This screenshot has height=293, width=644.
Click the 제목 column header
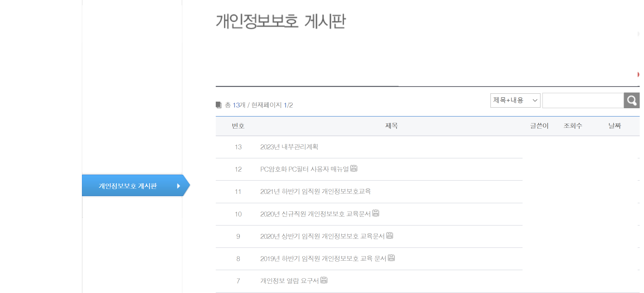391,126
